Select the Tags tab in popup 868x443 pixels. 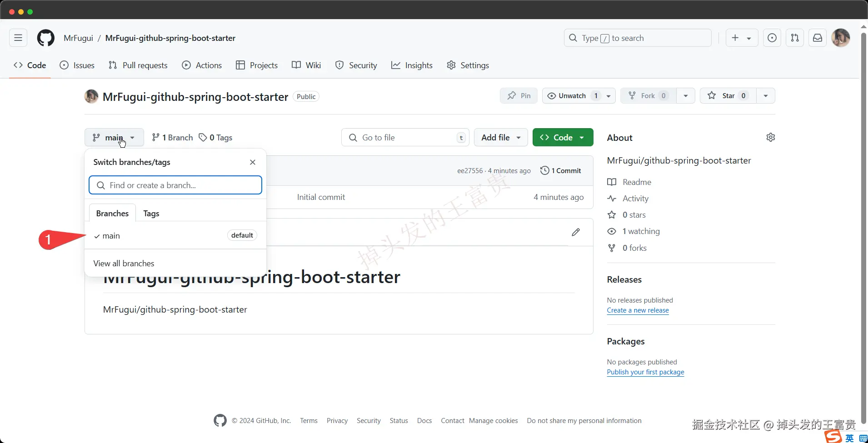(x=151, y=213)
